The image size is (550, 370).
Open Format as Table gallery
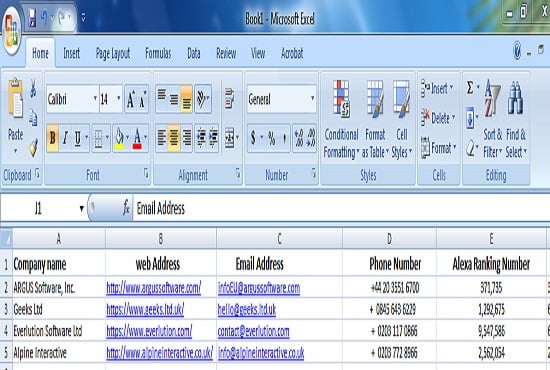pos(375,119)
